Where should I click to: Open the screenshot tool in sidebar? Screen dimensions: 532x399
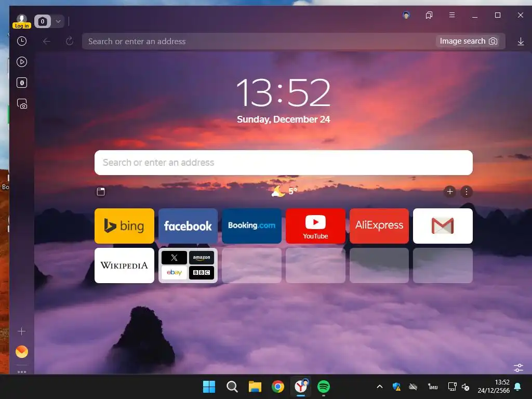tap(22, 104)
